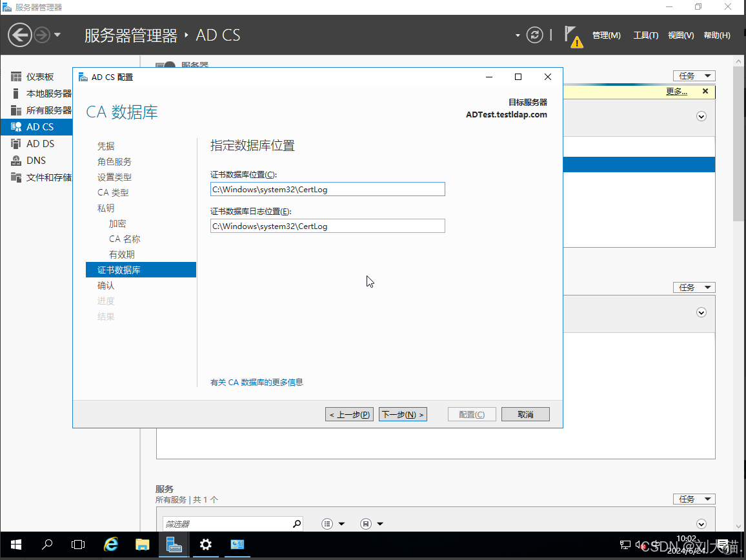Image resolution: width=746 pixels, height=560 pixels.
Task: Click the forward navigation arrow in Server Manager
Action: [x=42, y=35]
